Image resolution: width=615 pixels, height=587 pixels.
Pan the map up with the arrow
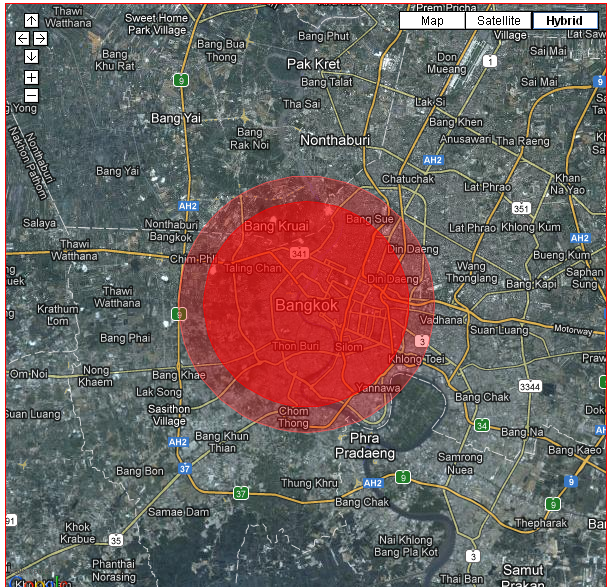[x=31, y=20]
